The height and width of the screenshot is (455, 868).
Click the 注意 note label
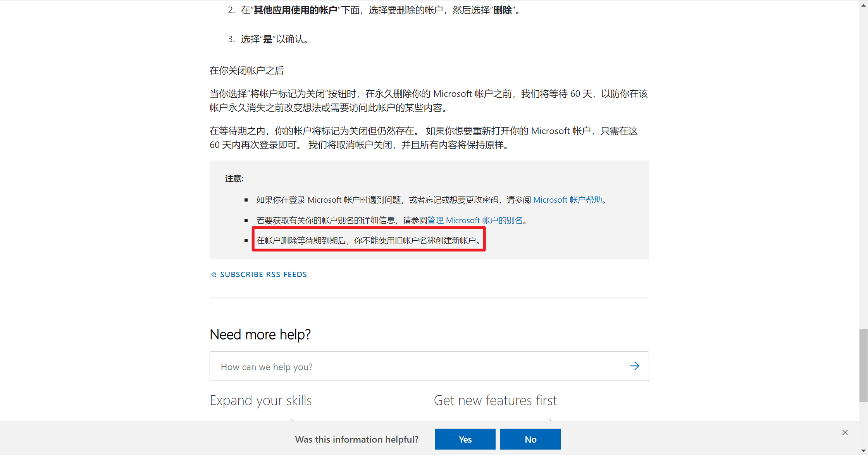pyautogui.click(x=234, y=179)
